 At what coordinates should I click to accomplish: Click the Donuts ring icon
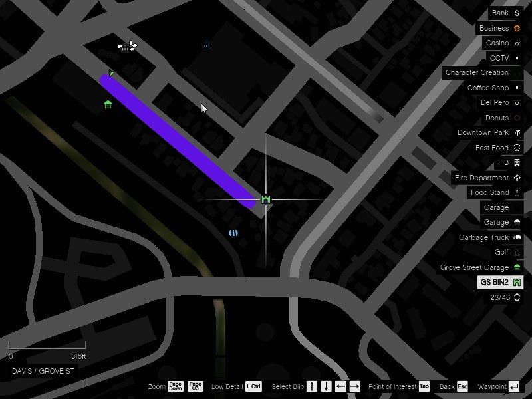click(517, 118)
